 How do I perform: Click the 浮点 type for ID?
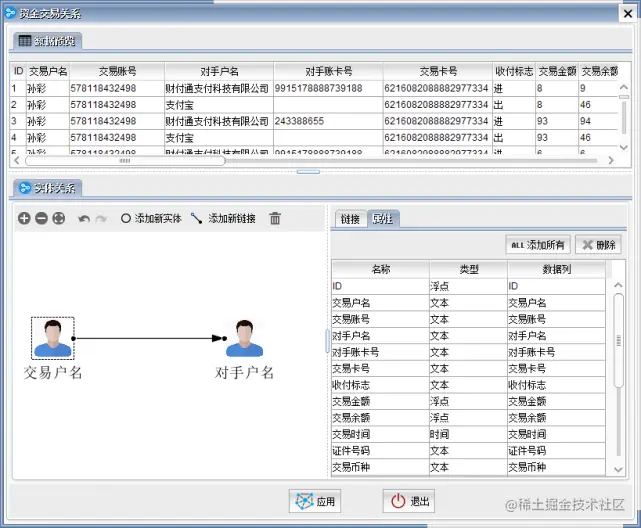pyautogui.click(x=468, y=286)
